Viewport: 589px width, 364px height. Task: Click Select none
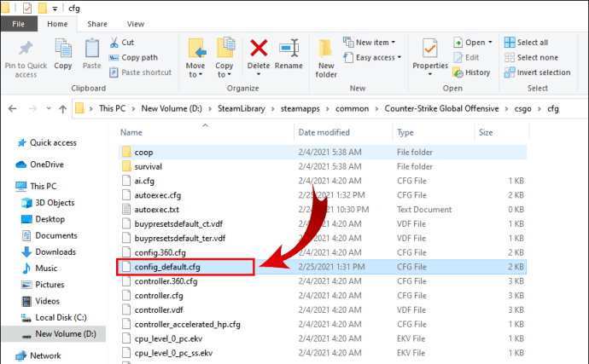pyautogui.click(x=531, y=57)
